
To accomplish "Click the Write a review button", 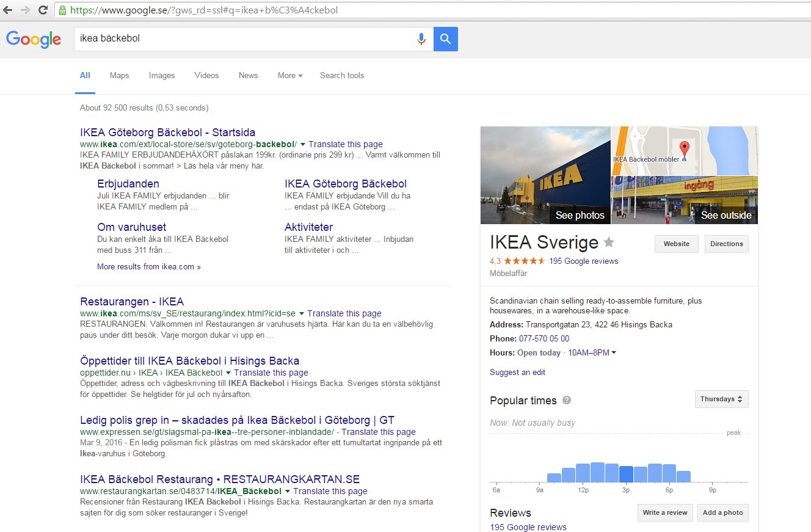I will (x=664, y=512).
